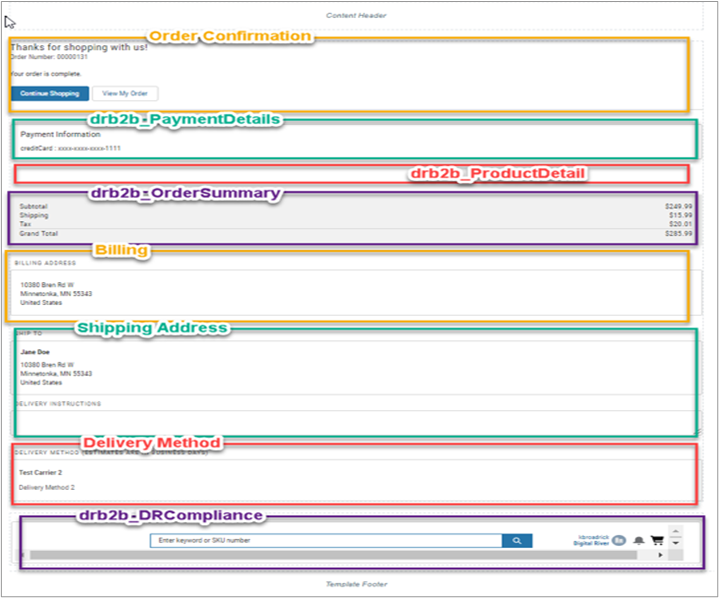The image size is (719, 598).
Task: Select the drb2b_DRCompliance label
Action: (x=171, y=515)
